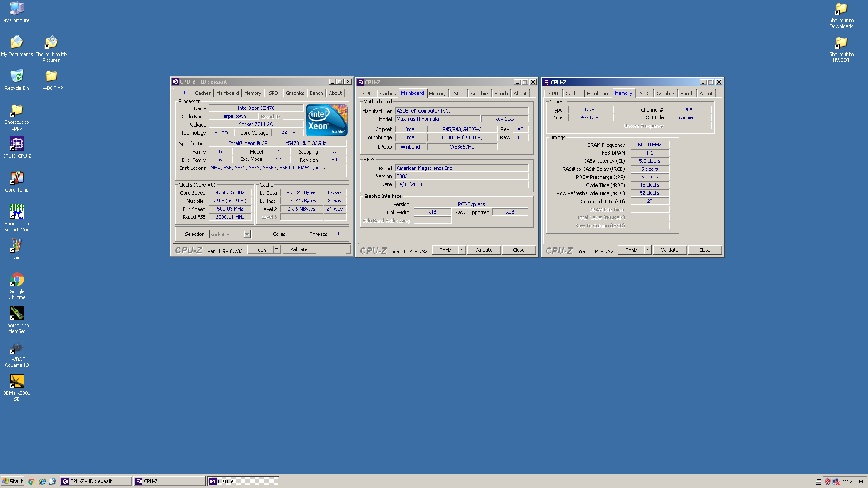The image size is (868, 488).
Task: Expand Tools dropdown arrow in first CPU-Z window
Action: coord(277,249)
